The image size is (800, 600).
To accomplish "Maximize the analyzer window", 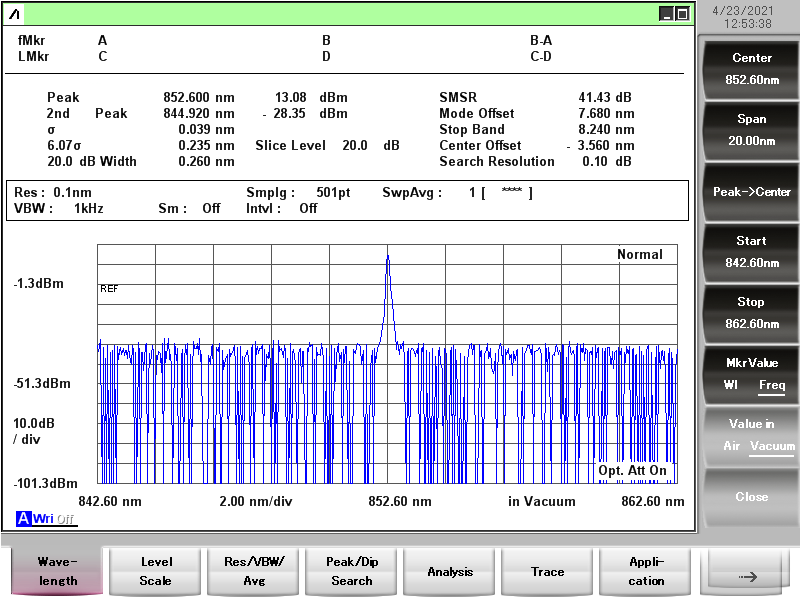I will pyautogui.click(x=682, y=13).
